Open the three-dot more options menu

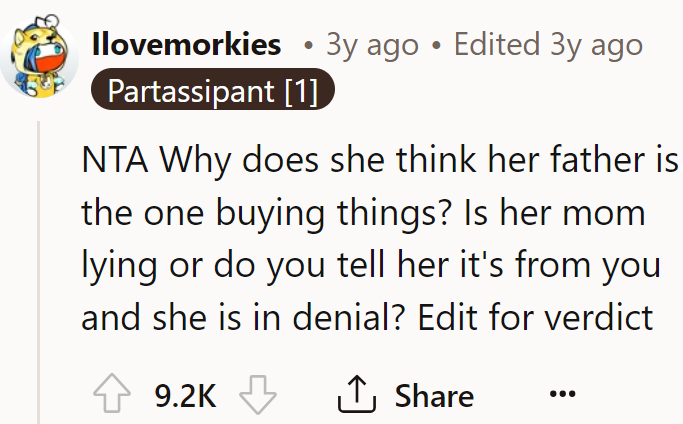(562, 394)
